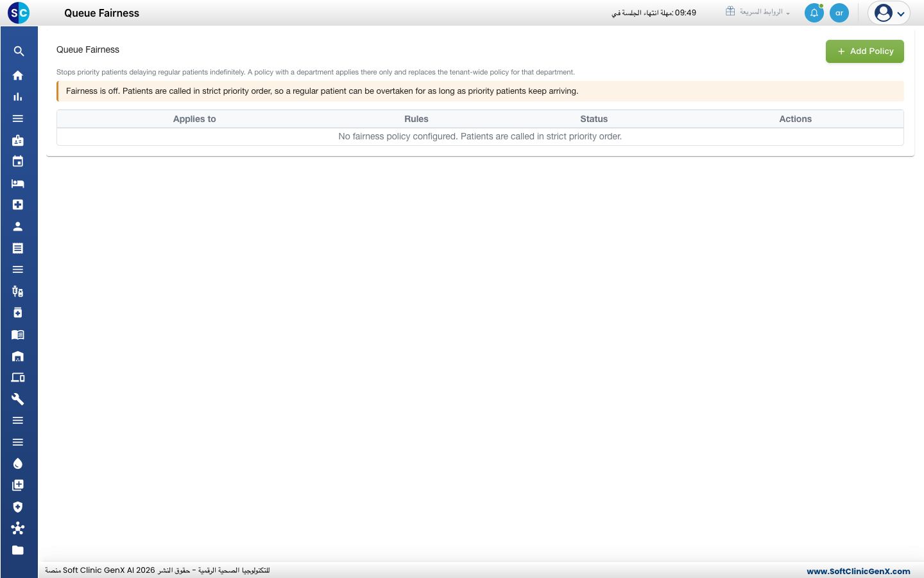Open the syringe and vial icon

point(18,291)
